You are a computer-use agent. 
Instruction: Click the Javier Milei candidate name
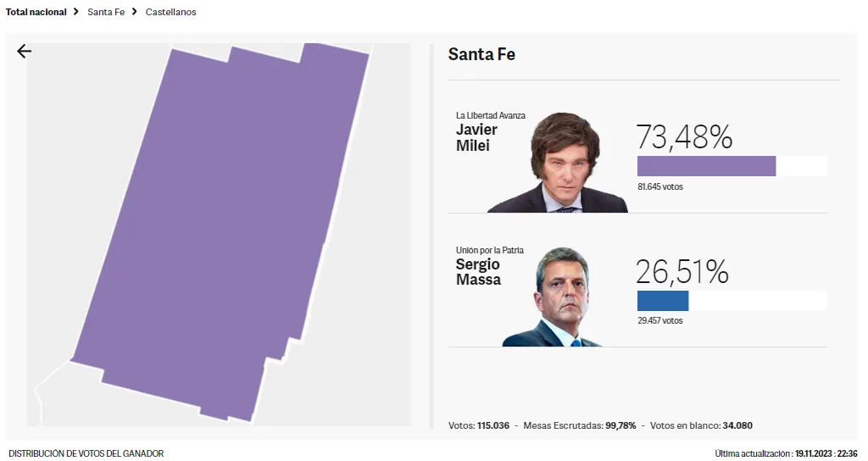tap(476, 137)
